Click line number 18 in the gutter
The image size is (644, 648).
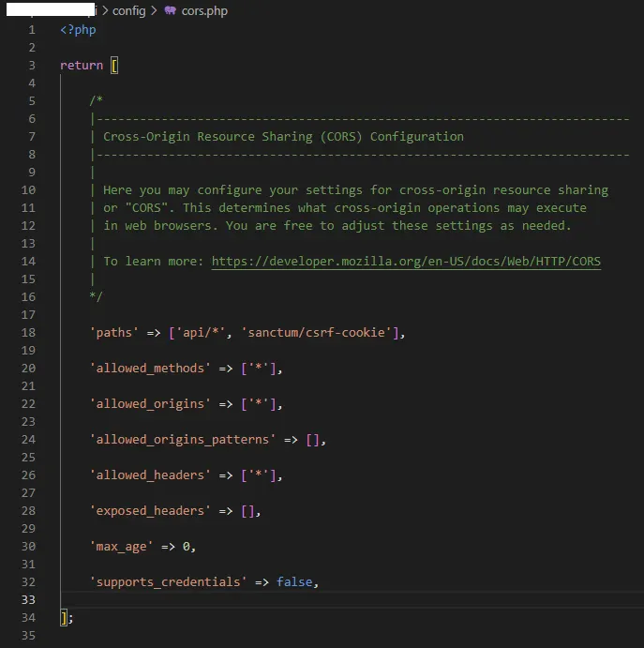[28, 333]
